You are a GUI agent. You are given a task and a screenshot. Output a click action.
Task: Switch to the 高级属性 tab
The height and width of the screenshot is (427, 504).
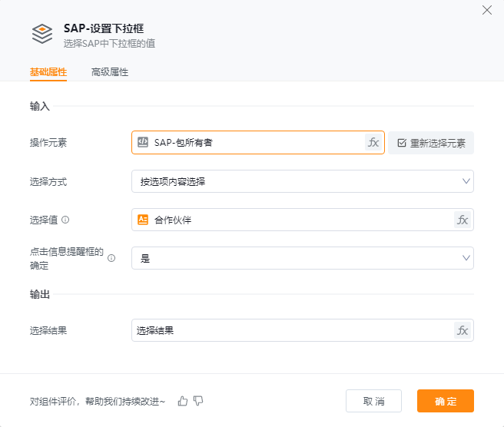[110, 72]
